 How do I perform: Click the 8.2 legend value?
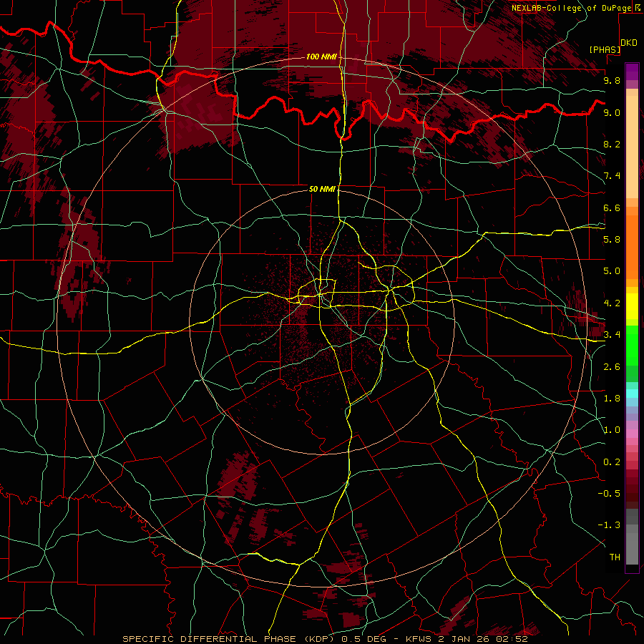612,144
